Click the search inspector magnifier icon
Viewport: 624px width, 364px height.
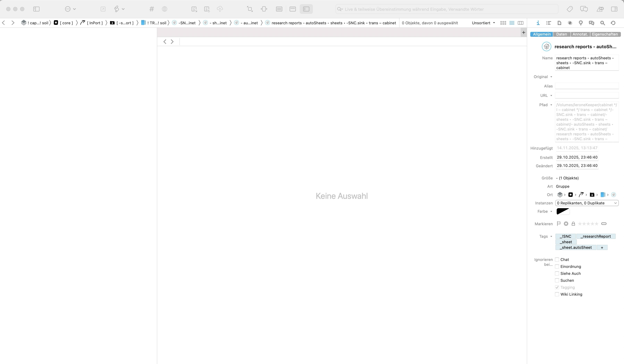(x=602, y=23)
